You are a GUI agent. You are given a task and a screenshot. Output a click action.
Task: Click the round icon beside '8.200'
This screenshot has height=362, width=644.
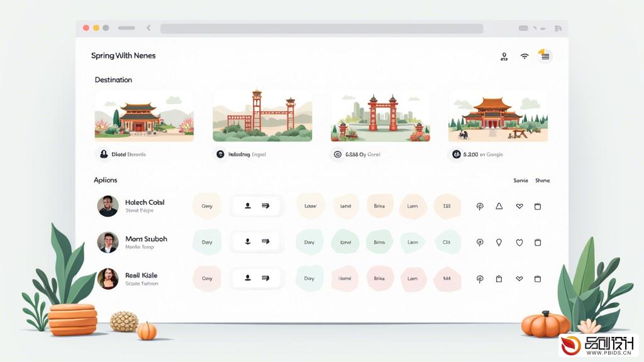(x=457, y=155)
